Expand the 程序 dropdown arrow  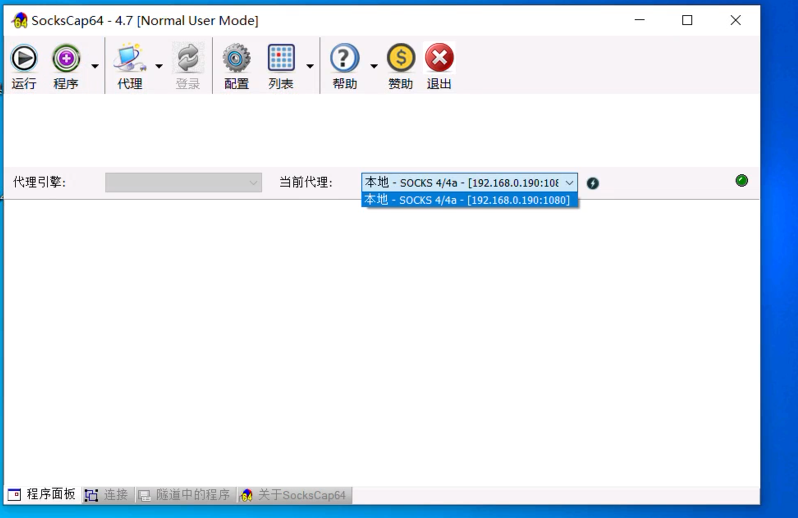95,66
